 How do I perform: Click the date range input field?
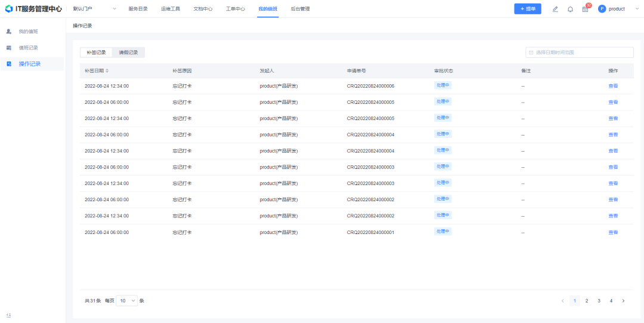580,53
